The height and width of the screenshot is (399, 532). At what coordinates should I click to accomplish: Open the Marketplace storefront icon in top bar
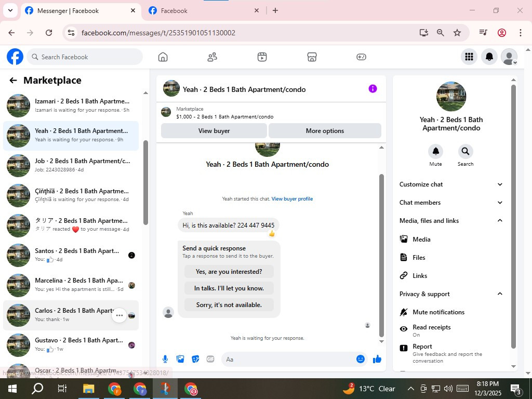coord(312,57)
